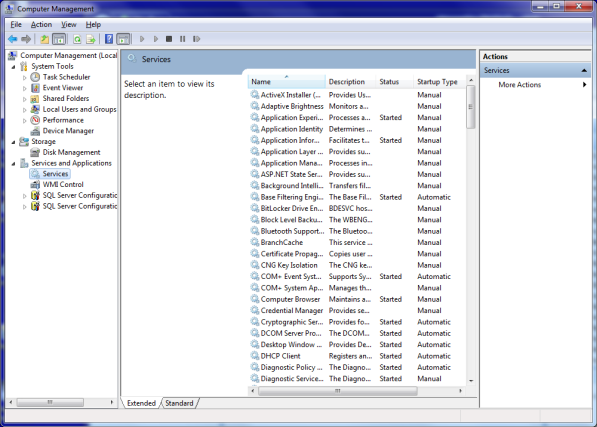Click the Export List toolbar icon
The height and width of the screenshot is (427, 597).
point(91,39)
